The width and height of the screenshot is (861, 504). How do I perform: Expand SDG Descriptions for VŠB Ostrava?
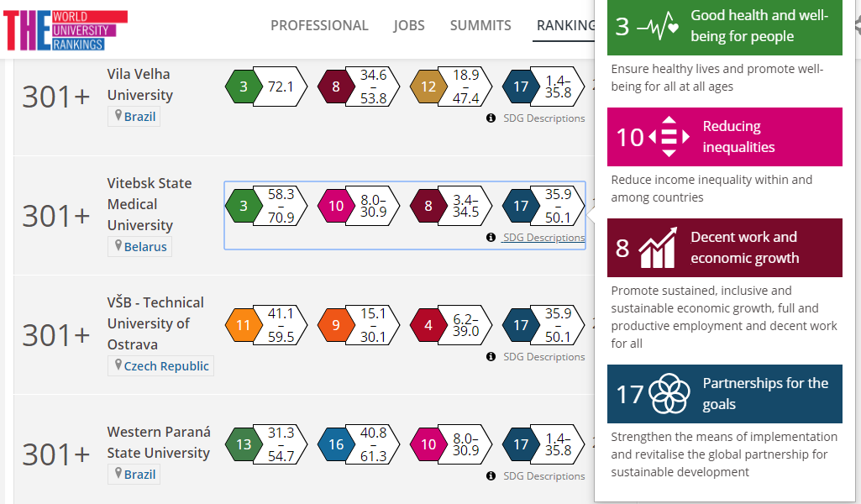tap(543, 357)
